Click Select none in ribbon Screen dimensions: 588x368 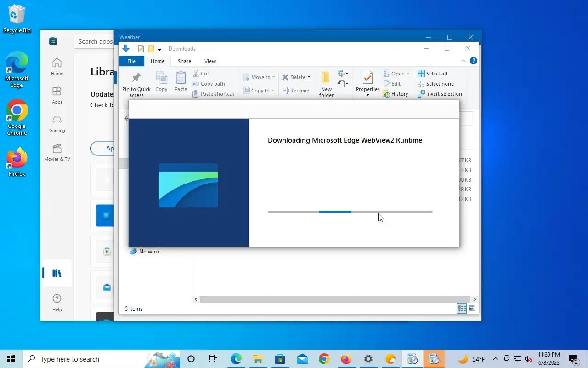pos(435,84)
